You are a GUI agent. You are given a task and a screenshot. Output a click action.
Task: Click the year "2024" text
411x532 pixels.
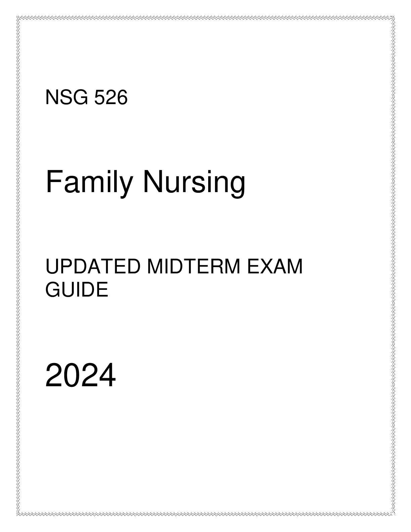[x=81, y=375]
